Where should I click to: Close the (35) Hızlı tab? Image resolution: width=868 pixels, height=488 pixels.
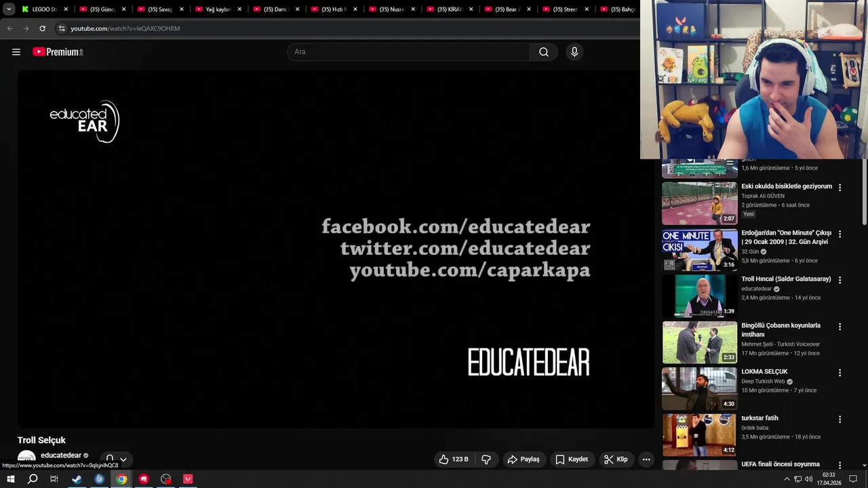point(355,9)
